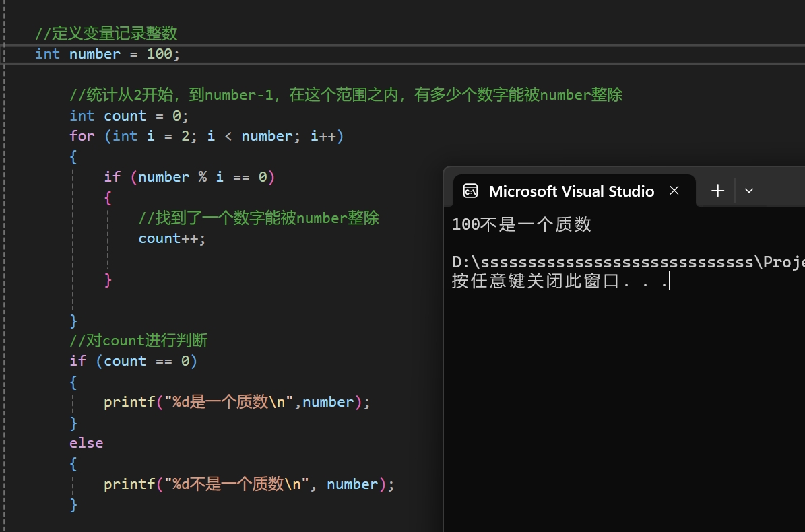Click the path line starting with D:\sssss
This screenshot has width=805, height=532.
click(629, 262)
